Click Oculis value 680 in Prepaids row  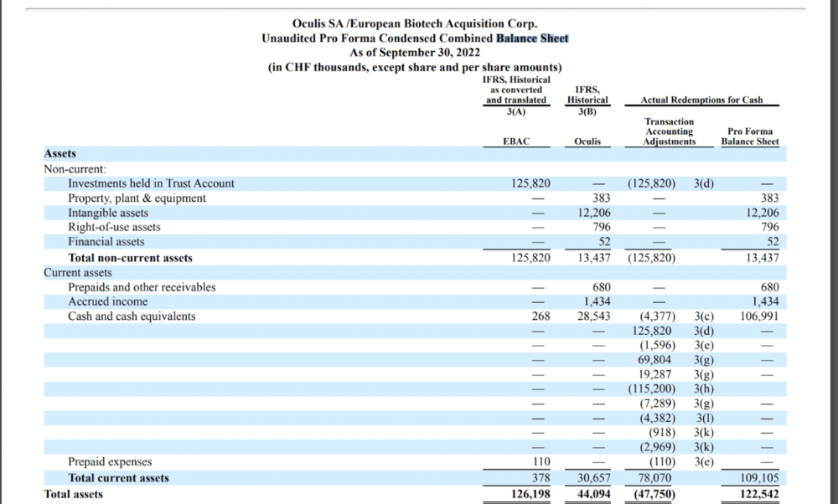click(x=601, y=287)
